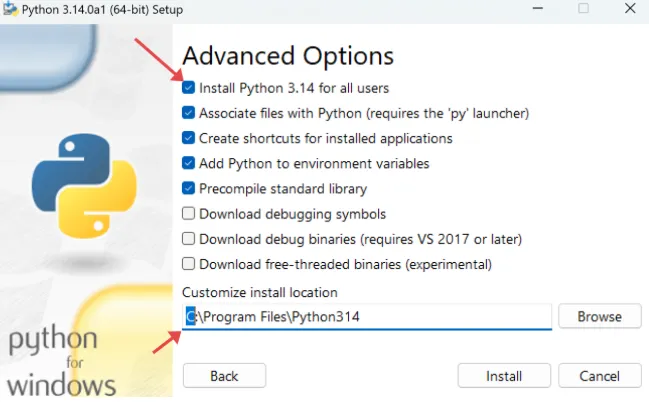
Task: Start installation with the Install button
Action: pyautogui.click(x=504, y=376)
